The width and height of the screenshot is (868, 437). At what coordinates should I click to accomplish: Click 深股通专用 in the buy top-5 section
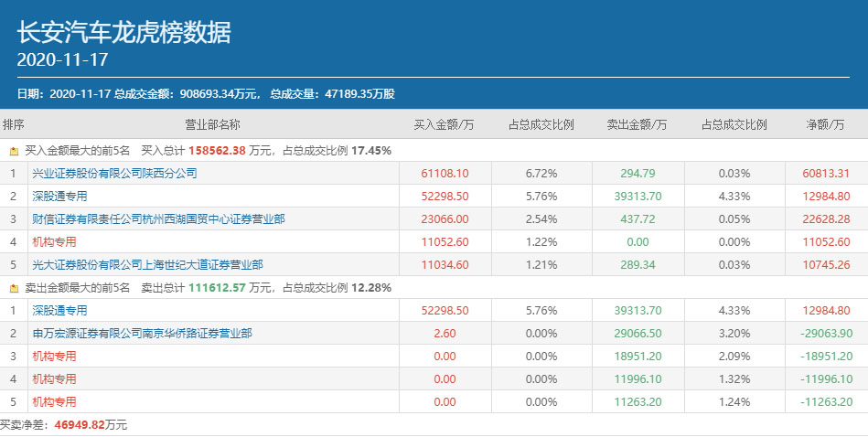pyautogui.click(x=59, y=196)
